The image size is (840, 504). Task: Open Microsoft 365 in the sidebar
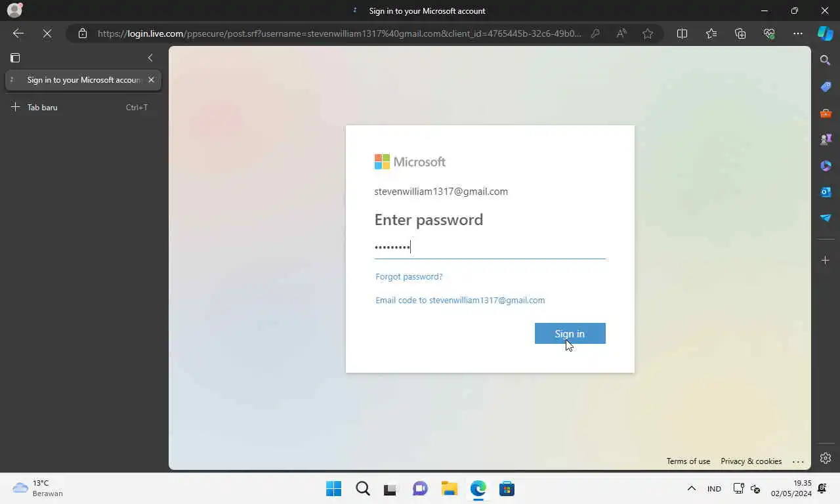(x=826, y=165)
